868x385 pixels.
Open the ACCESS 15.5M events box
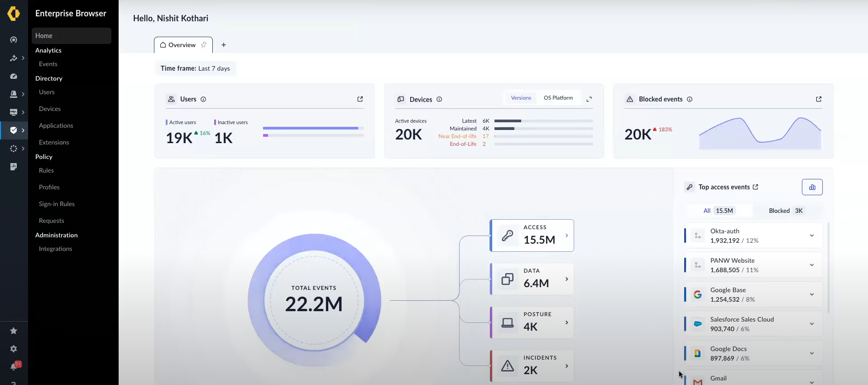coord(532,236)
